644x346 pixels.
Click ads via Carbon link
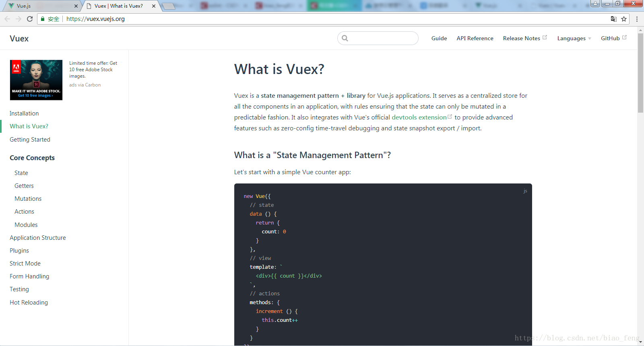coord(85,85)
